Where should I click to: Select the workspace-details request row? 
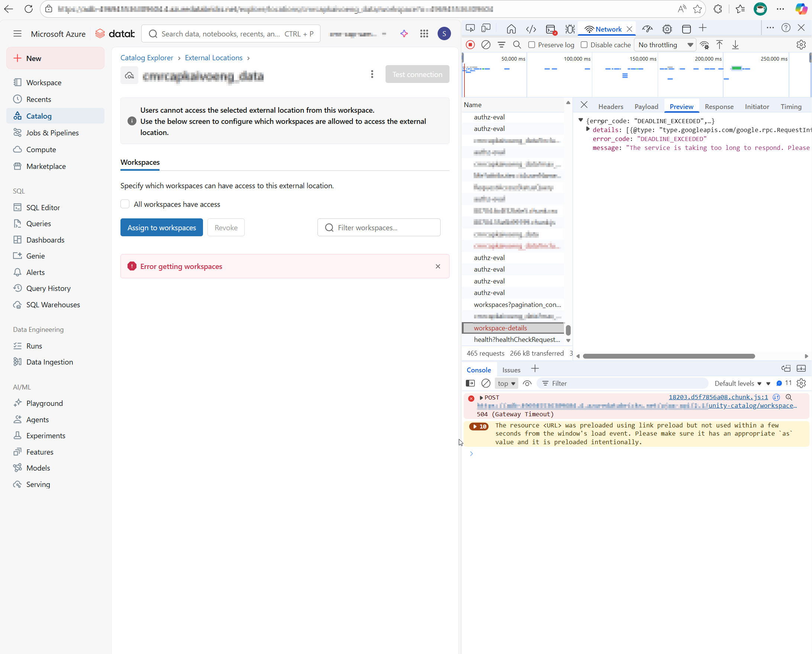click(x=513, y=328)
